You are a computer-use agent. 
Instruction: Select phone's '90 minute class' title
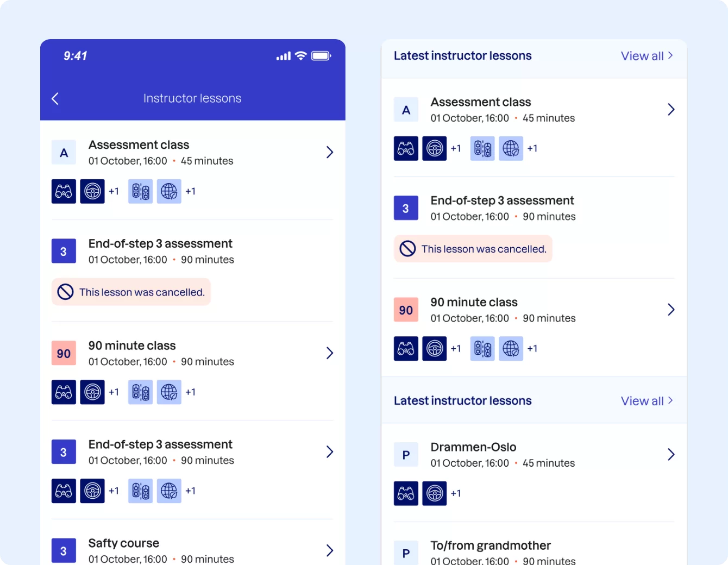pyautogui.click(x=132, y=346)
